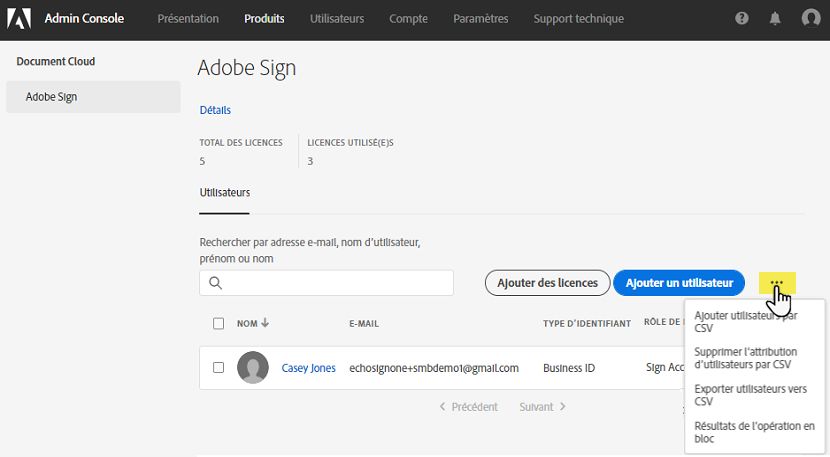
Task: Click Casey Jones avatar thumbnail
Action: pyautogui.click(x=252, y=368)
